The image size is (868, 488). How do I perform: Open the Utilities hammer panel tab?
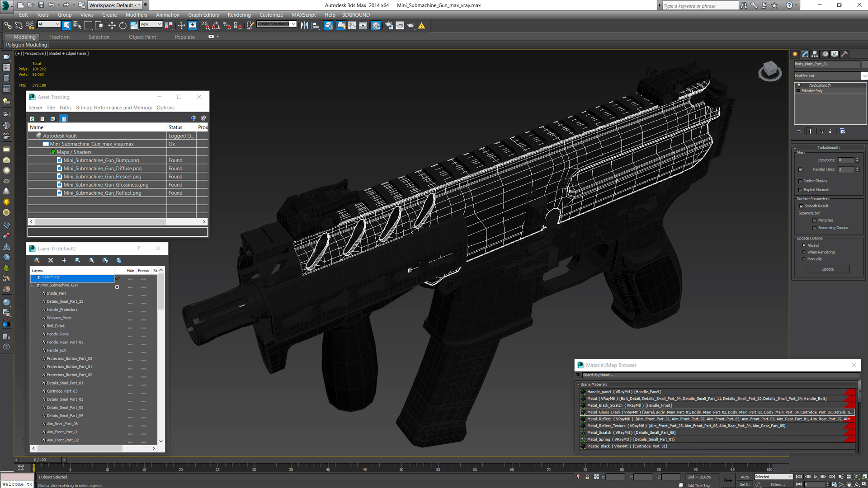point(844,54)
